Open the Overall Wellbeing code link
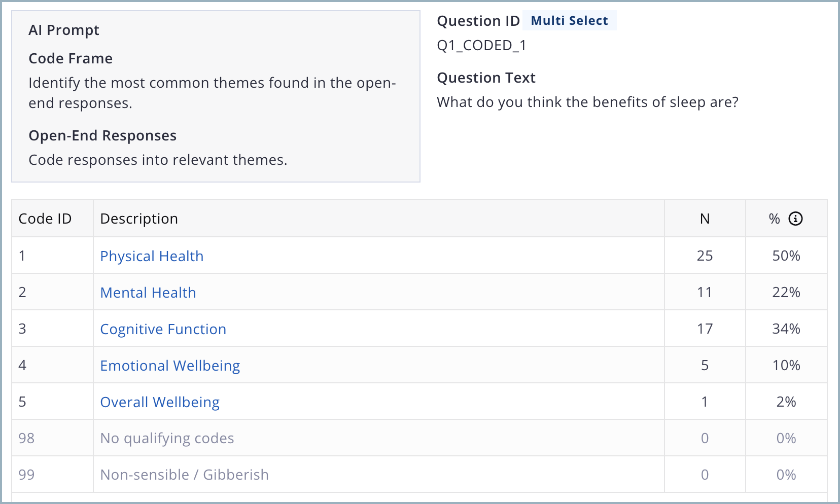 (160, 402)
